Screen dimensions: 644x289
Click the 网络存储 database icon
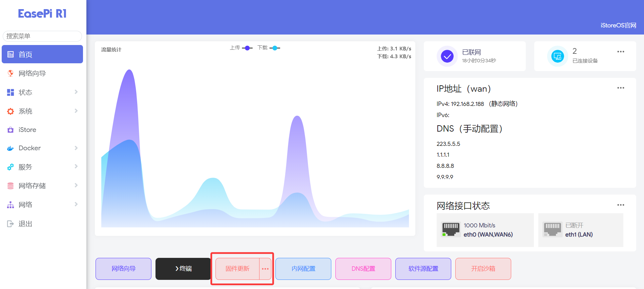tap(11, 186)
